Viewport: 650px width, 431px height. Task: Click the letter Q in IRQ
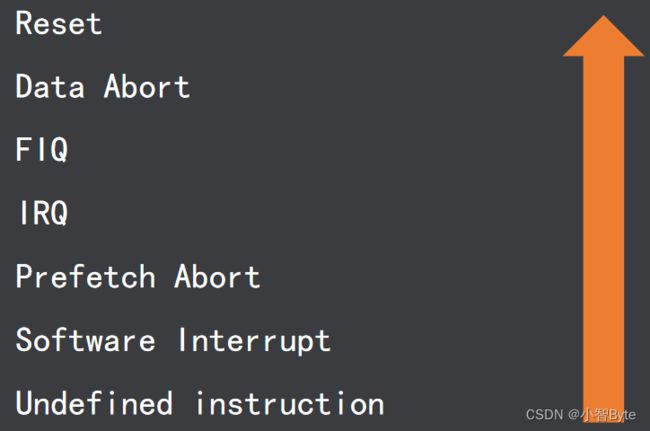(x=59, y=213)
